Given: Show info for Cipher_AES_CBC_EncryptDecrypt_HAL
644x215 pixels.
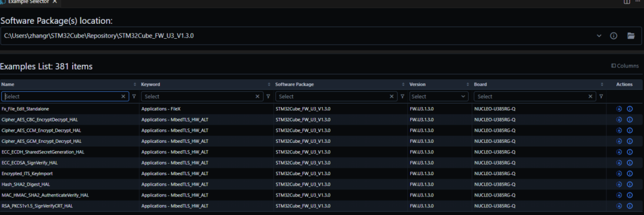Looking at the screenshot, I should pyautogui.click(x=630, y=119).
